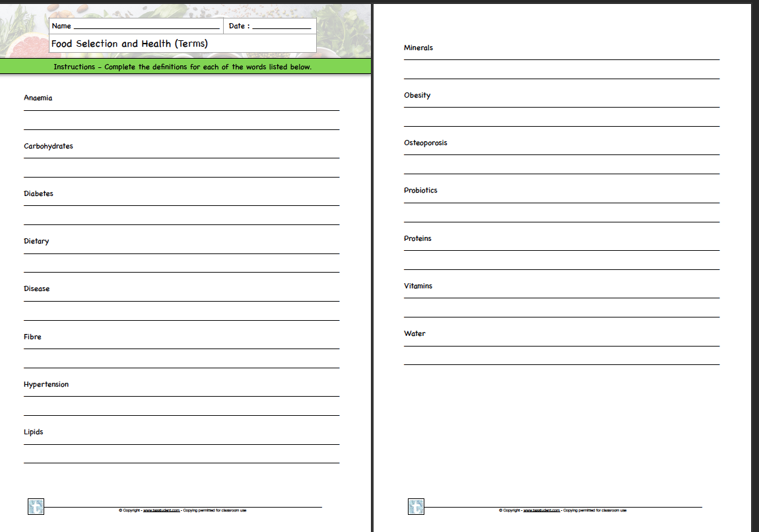The width and height of the screenshot is (759, 532).
Task: Open the website link in left page footer
Action: point(161,510)
